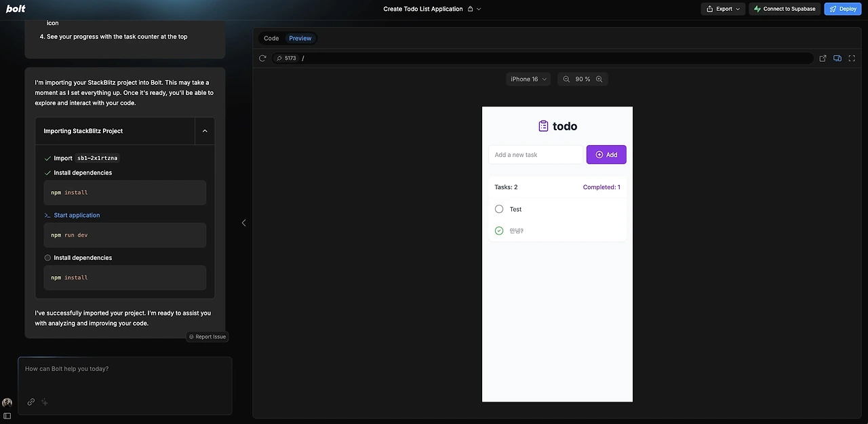The image size is (868, 424).
Task: Click Connect to Supabase button
Action: point(784,9)
